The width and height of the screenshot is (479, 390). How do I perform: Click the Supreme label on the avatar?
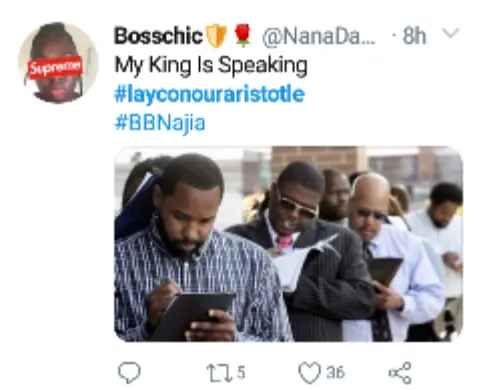coord(55,68)
